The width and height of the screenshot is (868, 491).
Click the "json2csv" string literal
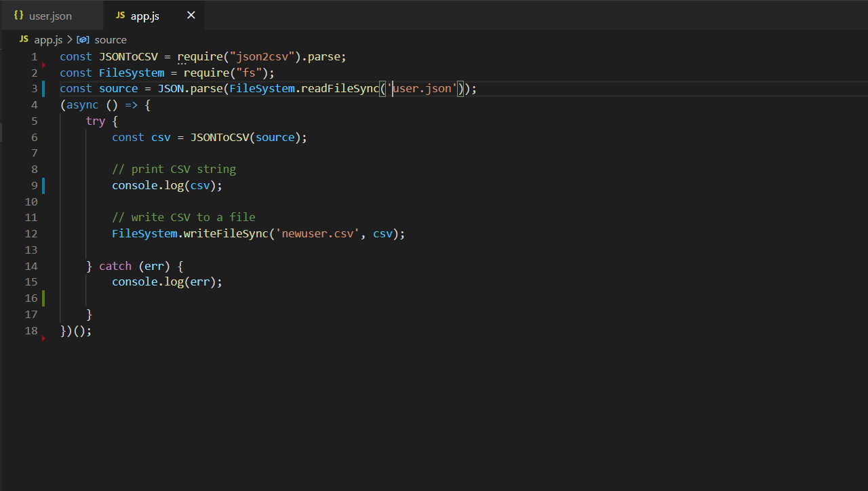(x=262, y=57)
